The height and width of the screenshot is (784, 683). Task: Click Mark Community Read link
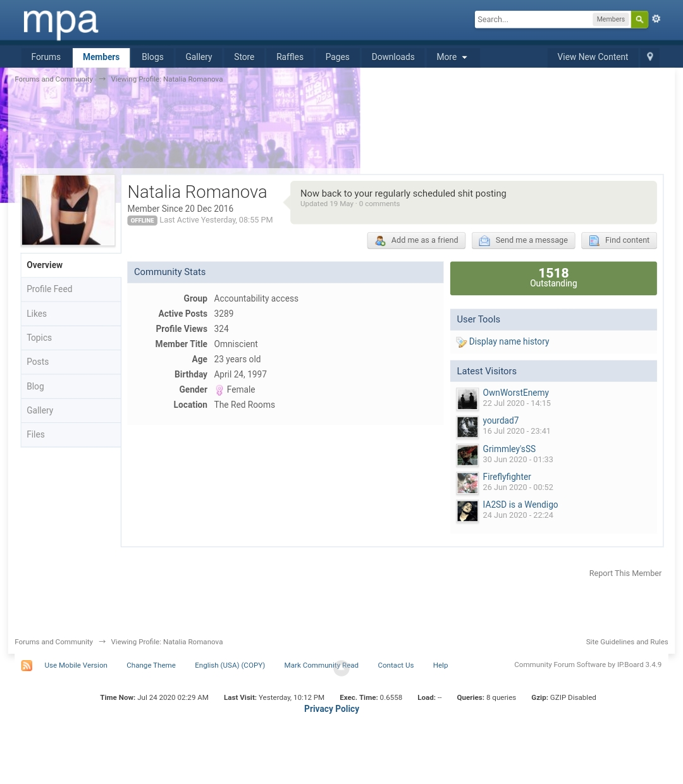click(321, 665)
